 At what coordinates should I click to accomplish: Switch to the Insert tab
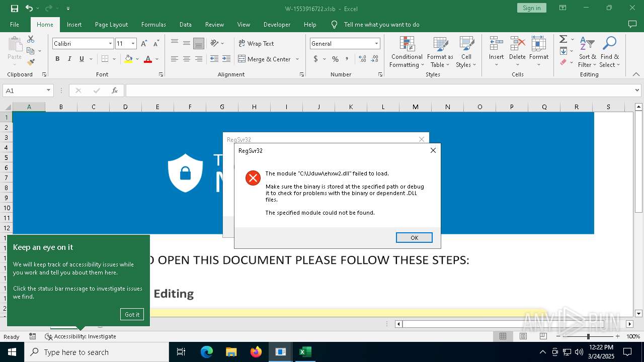(74, 24)
